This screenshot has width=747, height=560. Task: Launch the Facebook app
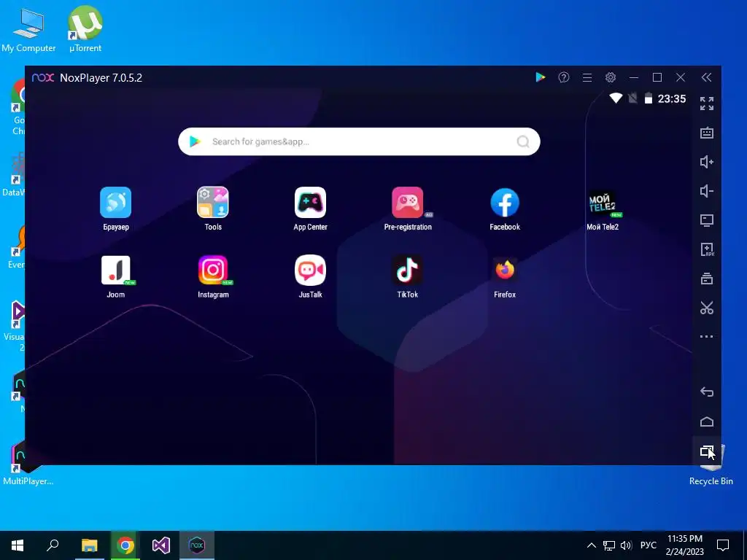(x=505, y=203)
